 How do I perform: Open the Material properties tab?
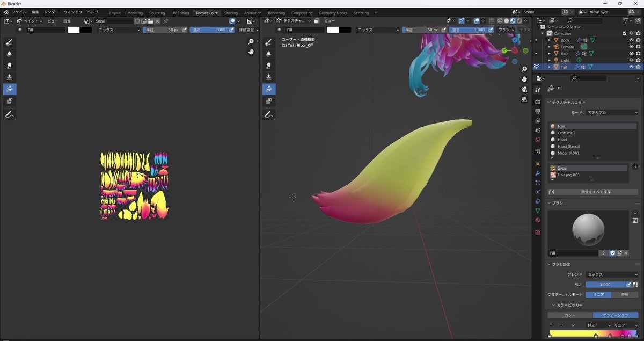click(537, 220)
